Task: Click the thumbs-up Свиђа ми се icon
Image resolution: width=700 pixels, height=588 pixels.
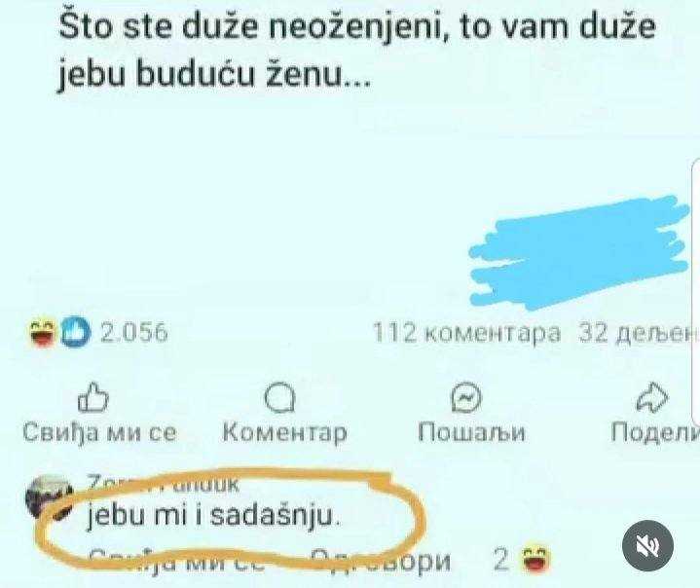Action: click(x=92, y=397)
